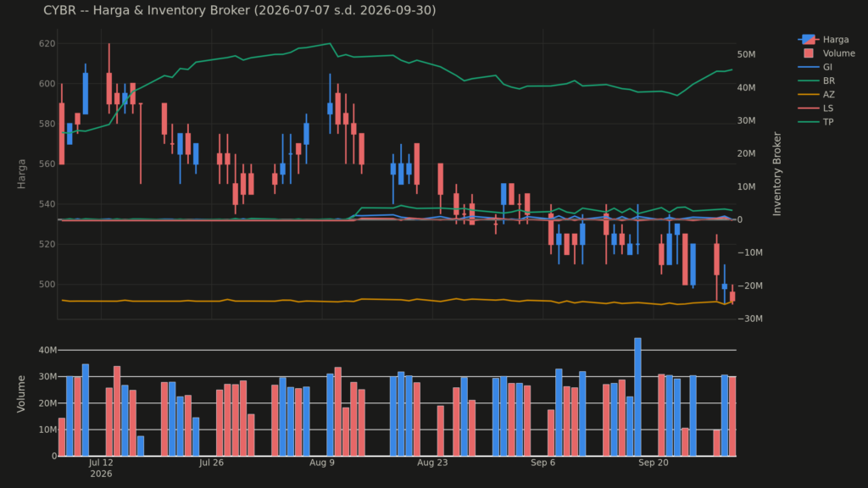Click the 'Jul 26' date tick label

[x=211, y=463]
